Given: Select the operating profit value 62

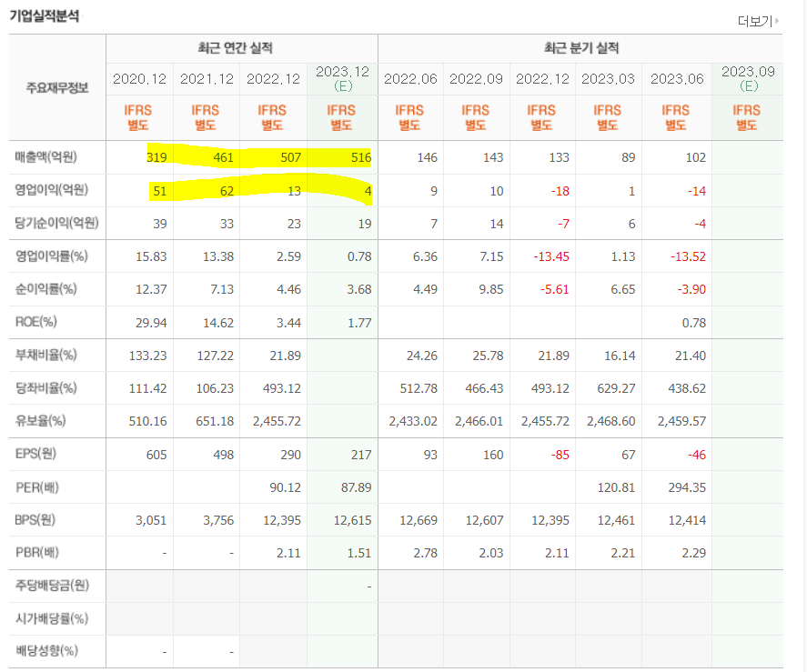Looking at the screenshot, I should (227, 191).
